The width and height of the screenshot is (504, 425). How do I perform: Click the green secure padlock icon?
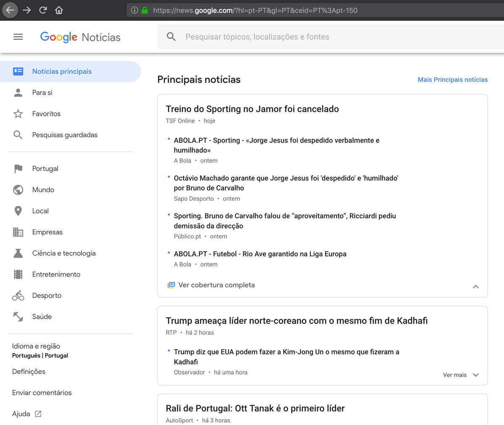(144, 10)
